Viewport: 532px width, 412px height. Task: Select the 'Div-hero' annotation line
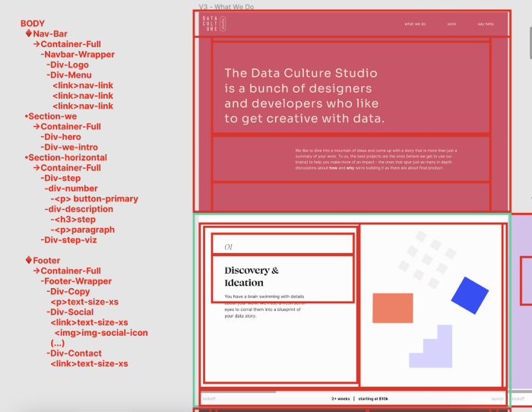tap(61, 137)
